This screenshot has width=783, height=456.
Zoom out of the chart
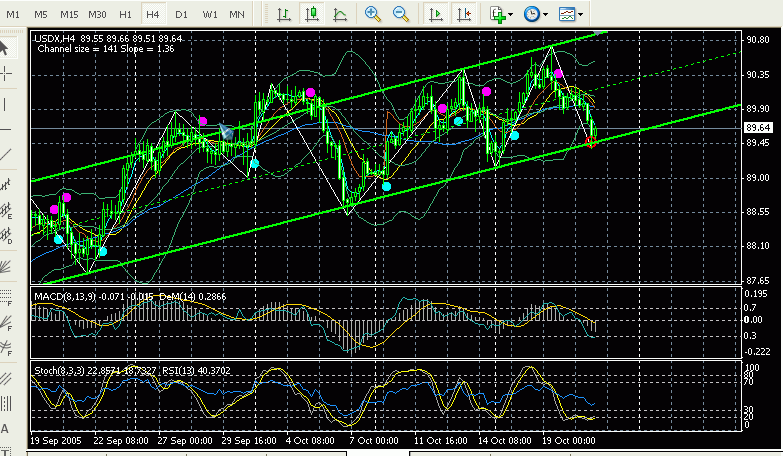coord(400,14)
